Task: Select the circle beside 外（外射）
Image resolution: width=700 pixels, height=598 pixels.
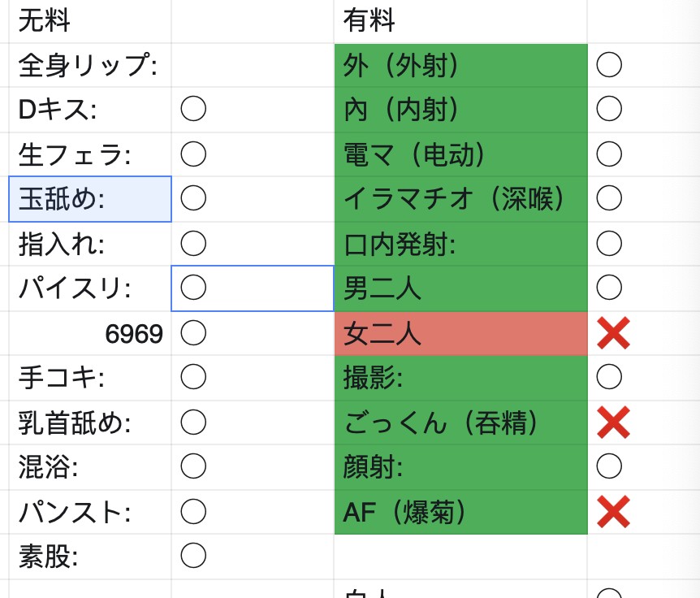Action: pyautogui.click(x=609, y=65)
